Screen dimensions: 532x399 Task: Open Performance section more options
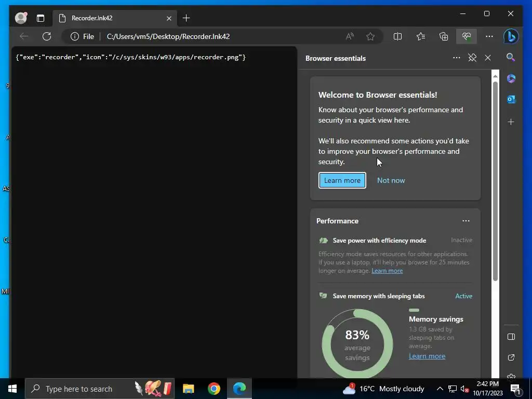tap(466, 221)
